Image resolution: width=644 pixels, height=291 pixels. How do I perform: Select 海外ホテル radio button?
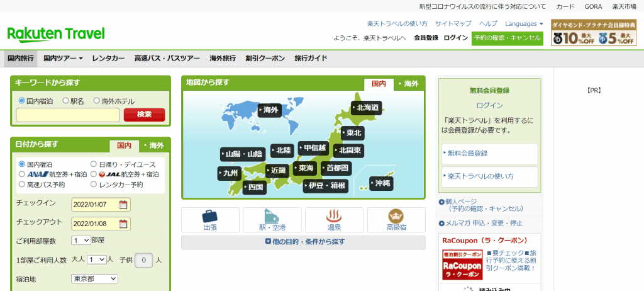pyautogui.click(x=96, y=100)
